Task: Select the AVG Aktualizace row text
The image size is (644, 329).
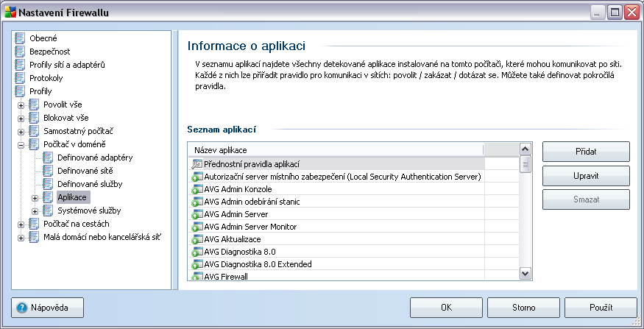Action: pyautogui.click(x=232, y=239)
